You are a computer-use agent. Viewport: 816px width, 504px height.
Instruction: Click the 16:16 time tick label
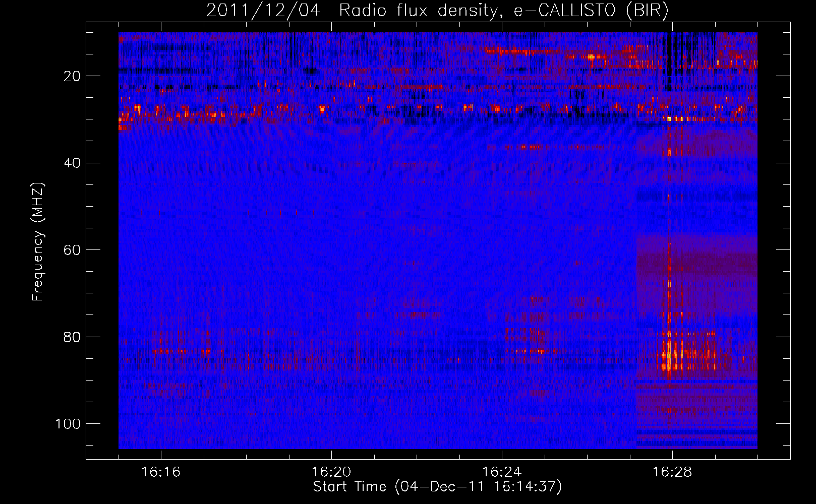[161, 472]
